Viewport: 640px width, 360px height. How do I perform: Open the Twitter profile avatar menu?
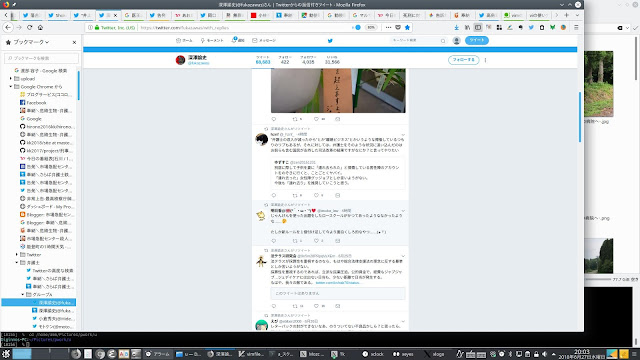coord(456,40)
